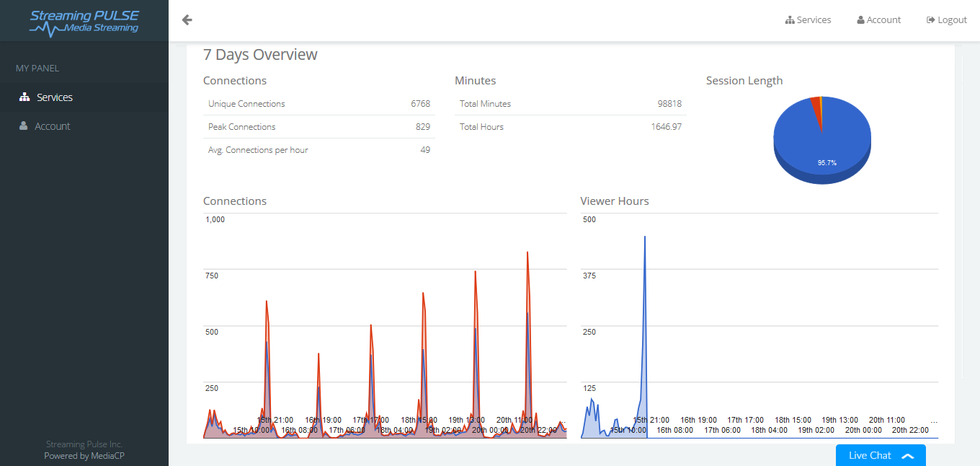Image resolution: width=980 pixels, height=466 pixels.
Task: Click the 20th 22:00 label in Viewer Hours chart
Action: point(911,430)
